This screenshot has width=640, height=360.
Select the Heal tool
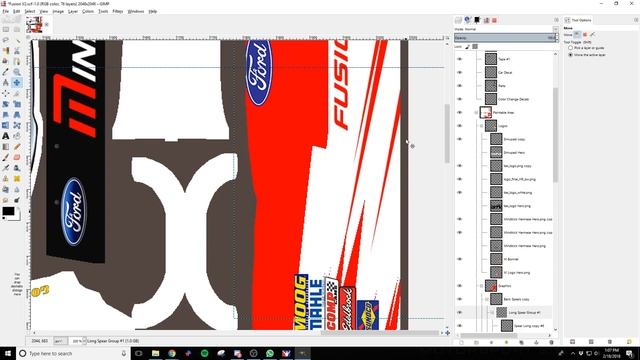click(17, 178)
